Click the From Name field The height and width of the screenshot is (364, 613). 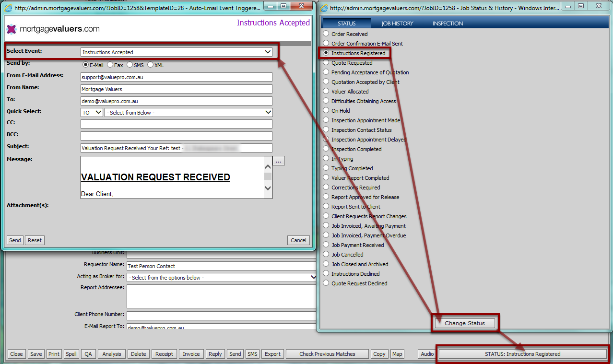tap(177, 89)
